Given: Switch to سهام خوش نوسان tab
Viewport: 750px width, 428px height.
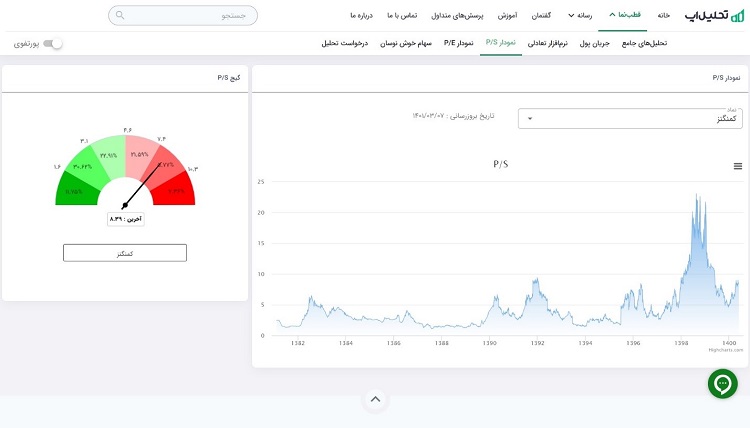Looking at the screenshot, I should click(406, 43).
